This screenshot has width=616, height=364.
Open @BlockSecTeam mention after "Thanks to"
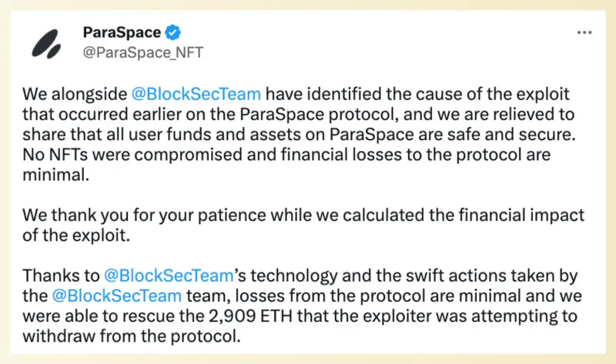pyautogui.click(x=168, y=275)
